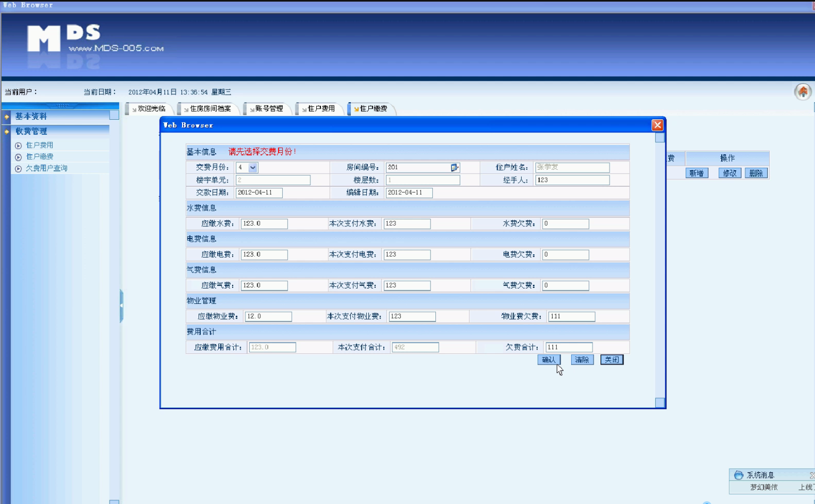
Task: Switch to the 住户费用 tab
Action: [x=319, y=109]
